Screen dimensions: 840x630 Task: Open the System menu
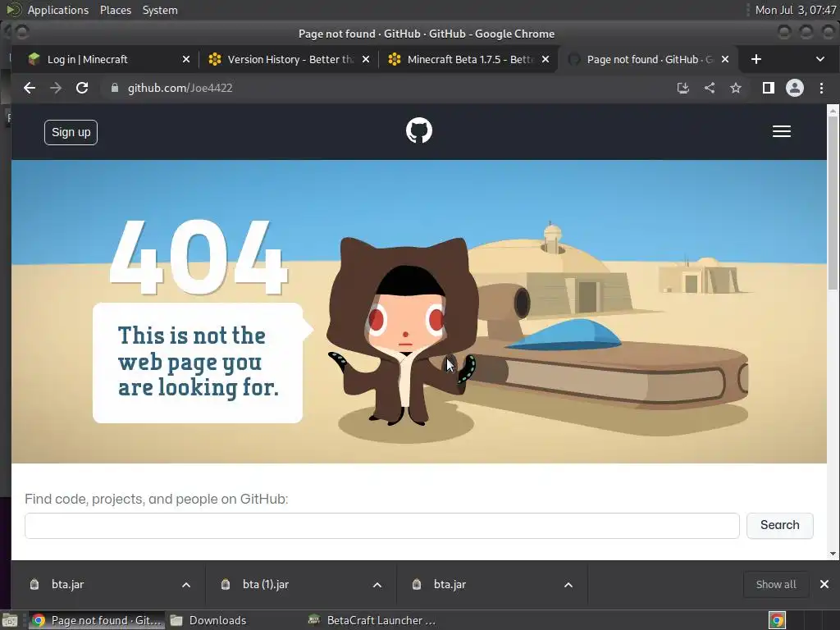point(160,10)
